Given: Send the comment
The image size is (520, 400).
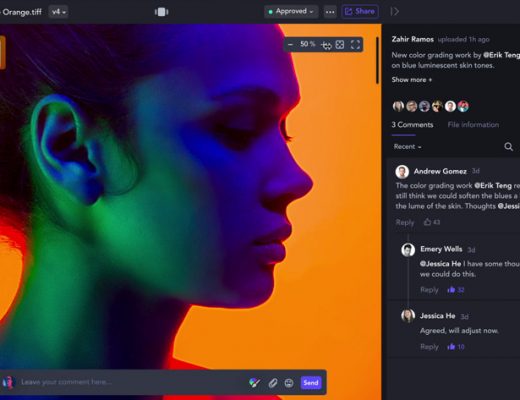Looking at the screenshot, I should [311, 383].
